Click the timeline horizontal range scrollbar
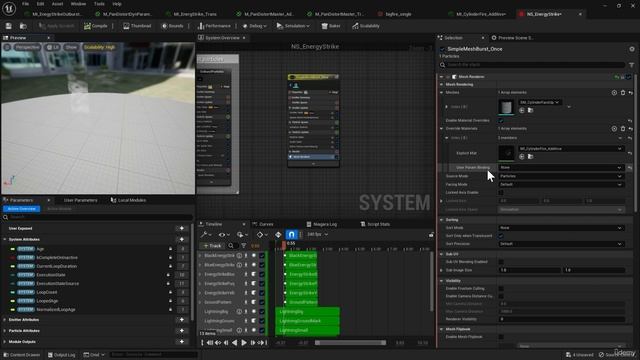Viewport: 640px width, 360px height. [351, 343]
